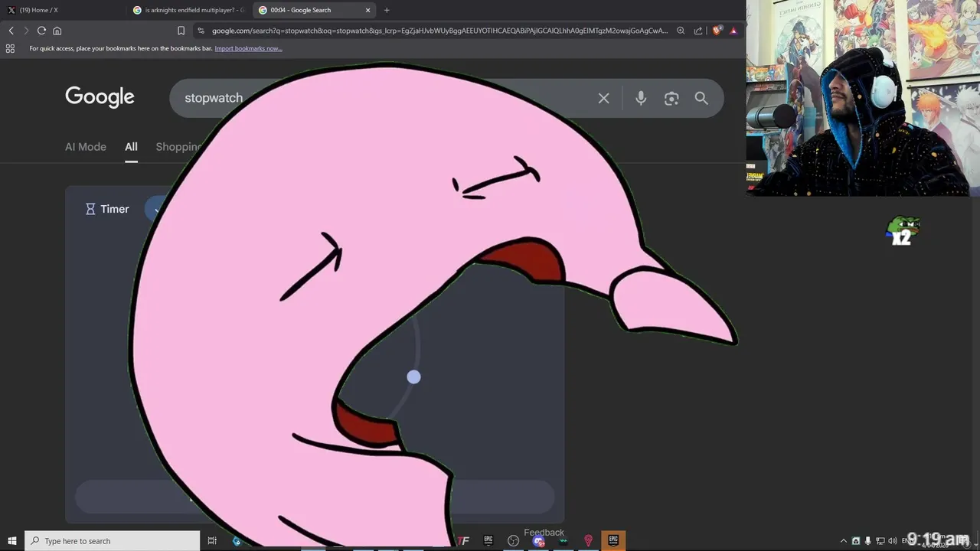
Task: Share this page from the address bar
Action: click(698, 31)
